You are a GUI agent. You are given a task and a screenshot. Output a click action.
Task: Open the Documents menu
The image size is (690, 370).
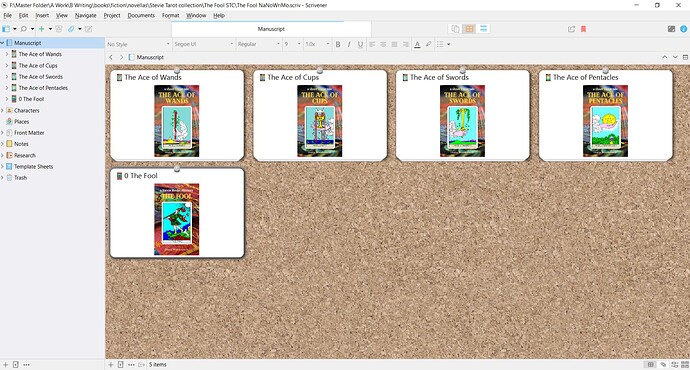point(141,15)
